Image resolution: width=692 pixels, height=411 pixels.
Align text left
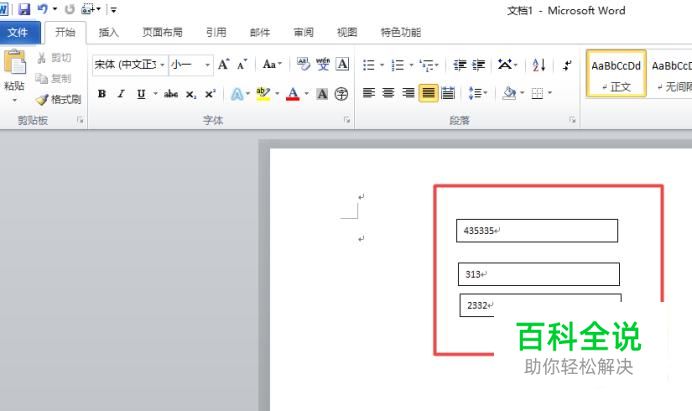click(369, 93)
